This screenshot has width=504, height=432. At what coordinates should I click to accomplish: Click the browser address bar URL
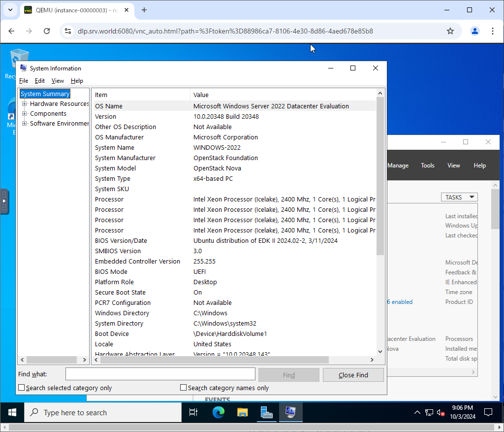coord(225,31)
